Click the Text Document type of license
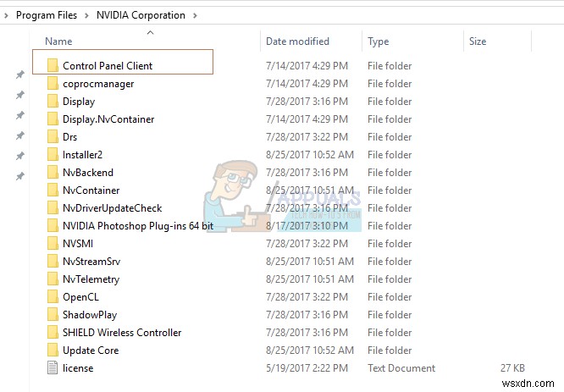Image resolution: width=564 pixels, height=392 pixels. [401, 368]
